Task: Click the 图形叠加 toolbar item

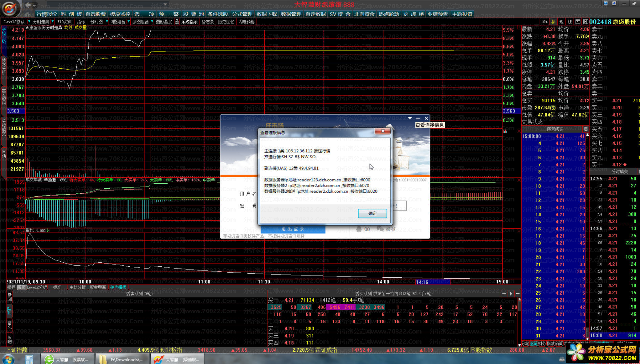Action: tap(164, 22)
